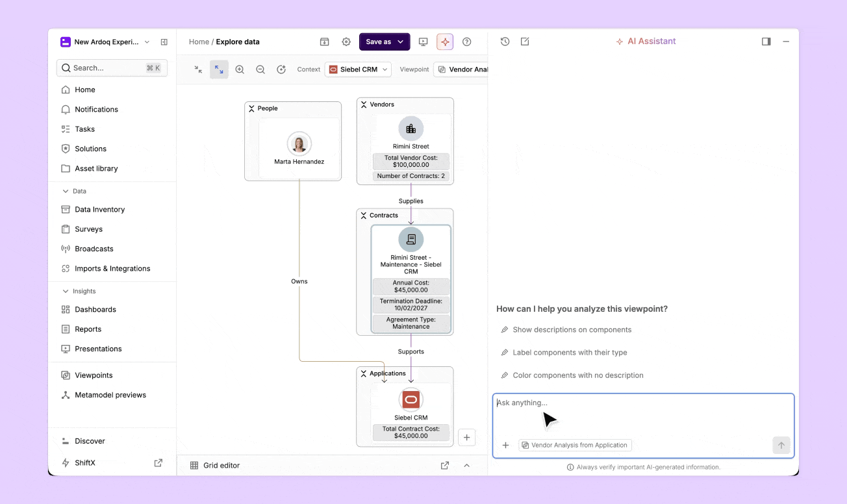
Task: Select the Siebel CRM application icon
Action: coord(411,399)
